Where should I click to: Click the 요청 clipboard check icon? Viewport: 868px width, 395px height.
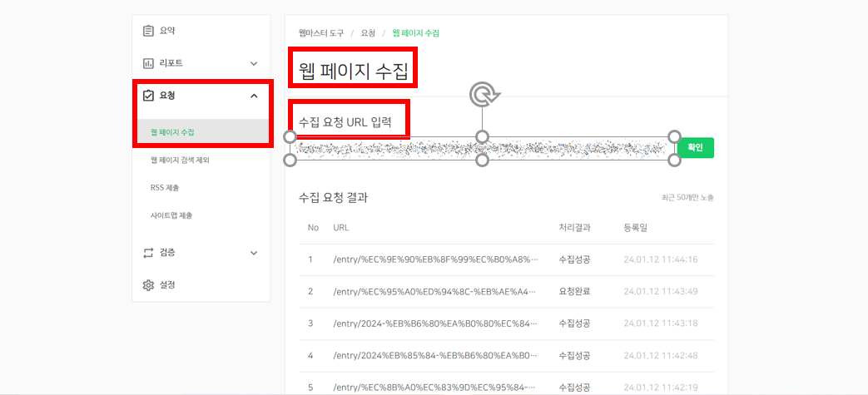tap(148, 96)
